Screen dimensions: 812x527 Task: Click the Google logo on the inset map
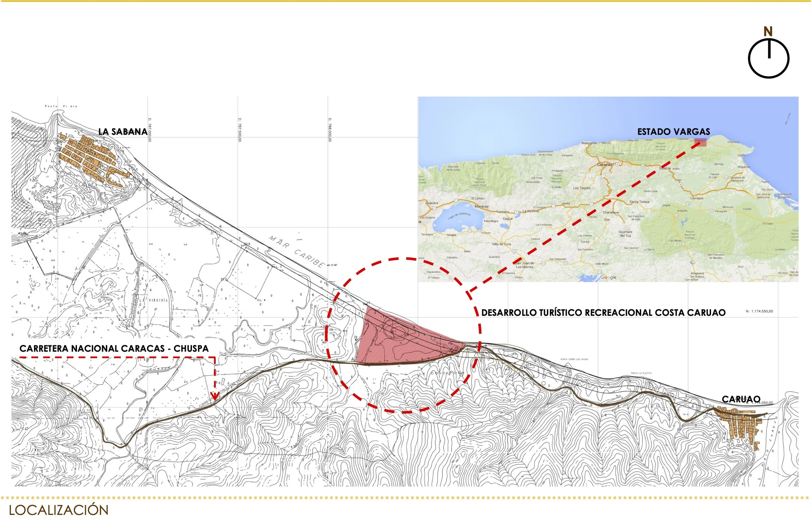click(608, 277)
